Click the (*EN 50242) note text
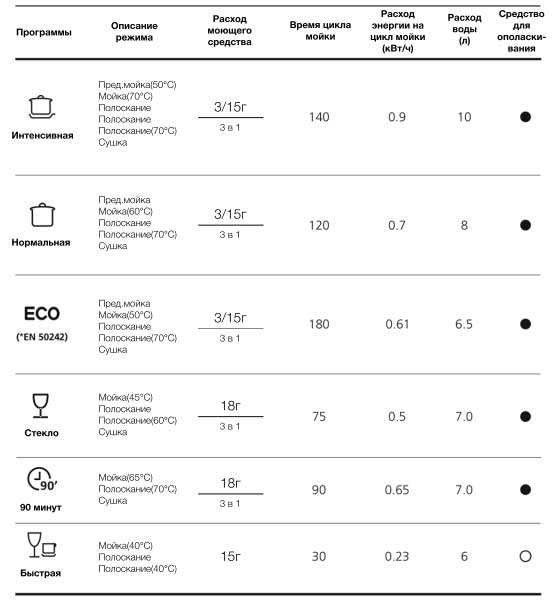This screenshot has height=601, width=558. tap(42, 337)
